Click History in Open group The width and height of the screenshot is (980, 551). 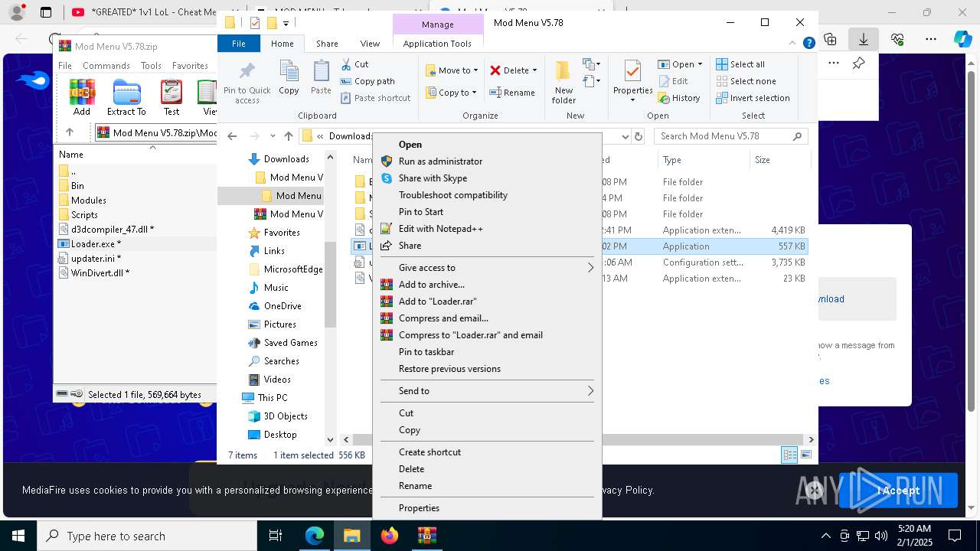point(679,98)
